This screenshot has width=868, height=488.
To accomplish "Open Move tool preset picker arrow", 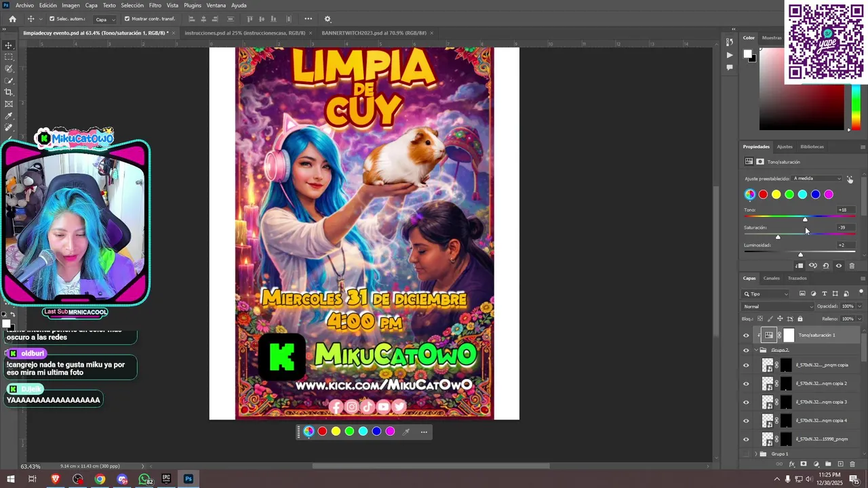I will [41, 19].
